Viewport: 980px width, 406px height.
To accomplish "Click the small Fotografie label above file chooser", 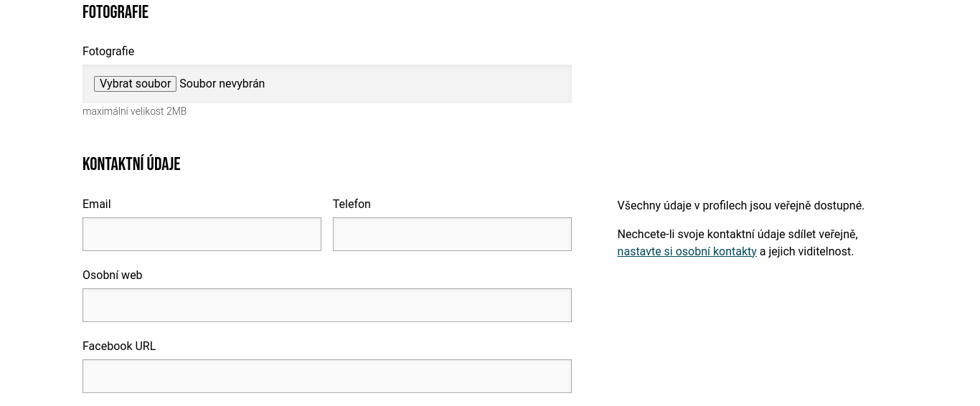I will point(108,52).
